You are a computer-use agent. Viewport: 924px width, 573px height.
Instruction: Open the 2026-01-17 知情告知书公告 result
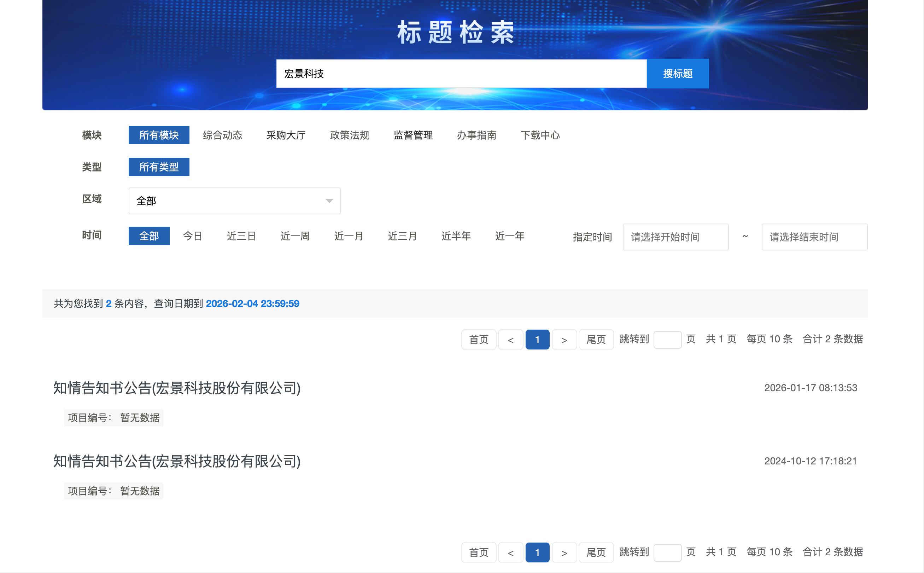[177, 388]
